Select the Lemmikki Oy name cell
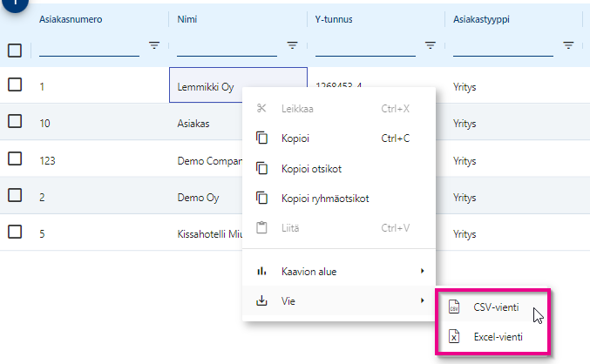 tap(206, 86)
